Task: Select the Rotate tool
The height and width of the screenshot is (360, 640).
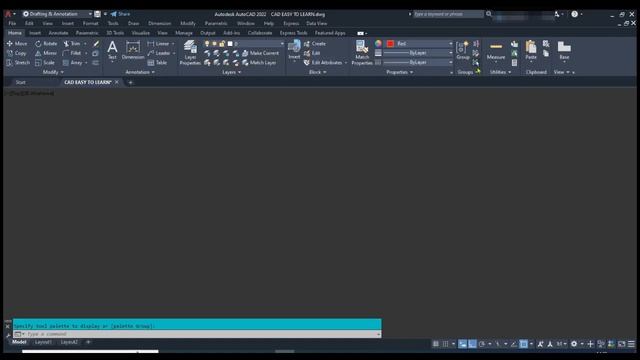Action: pyautogui.click(x=46, y=43)
